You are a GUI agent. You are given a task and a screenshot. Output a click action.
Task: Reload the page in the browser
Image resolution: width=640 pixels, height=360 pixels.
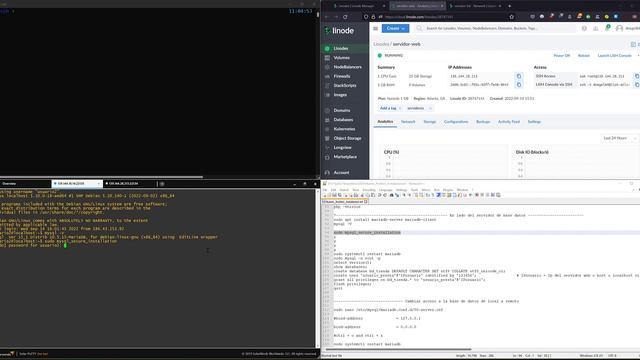(x=345, y=17)
